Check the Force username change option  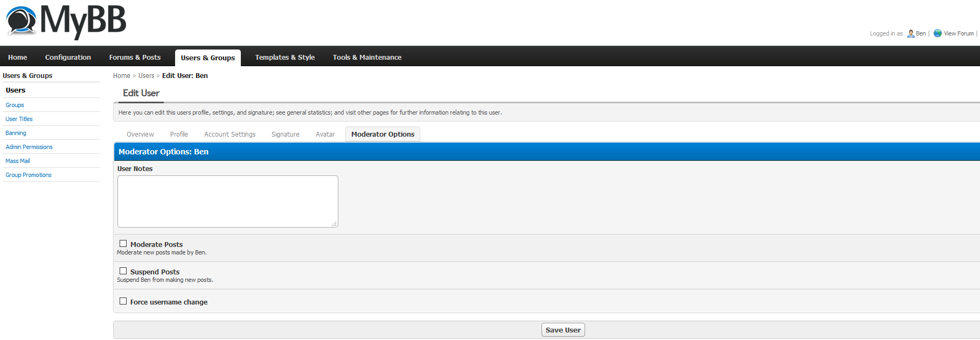click(123, 301)
